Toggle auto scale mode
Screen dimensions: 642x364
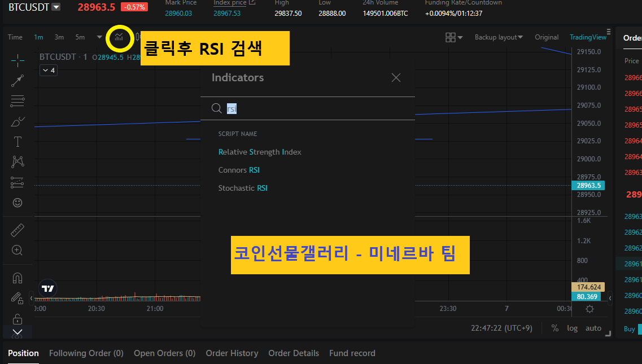[593, 328]
